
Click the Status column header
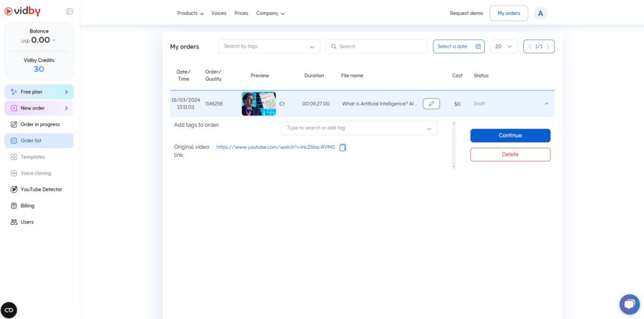481,75
